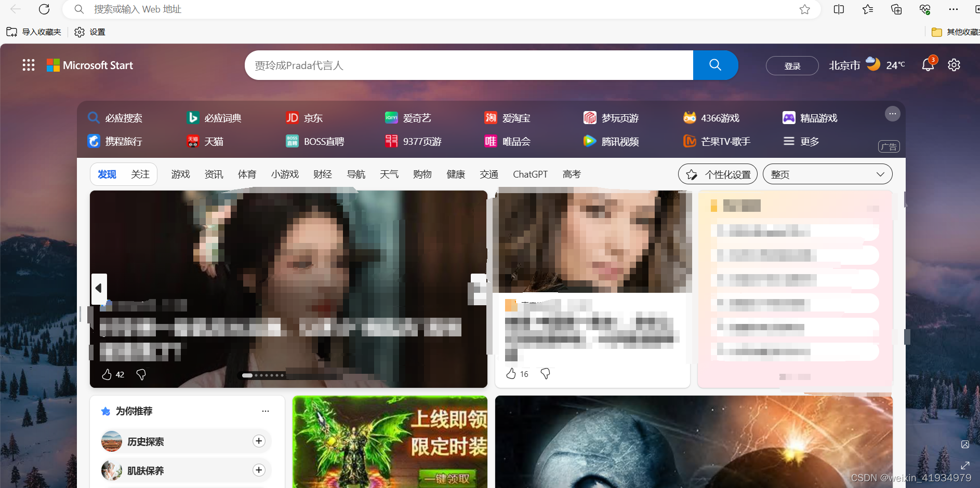
Task: Refresh the browser page
Action: click(44, 9)
